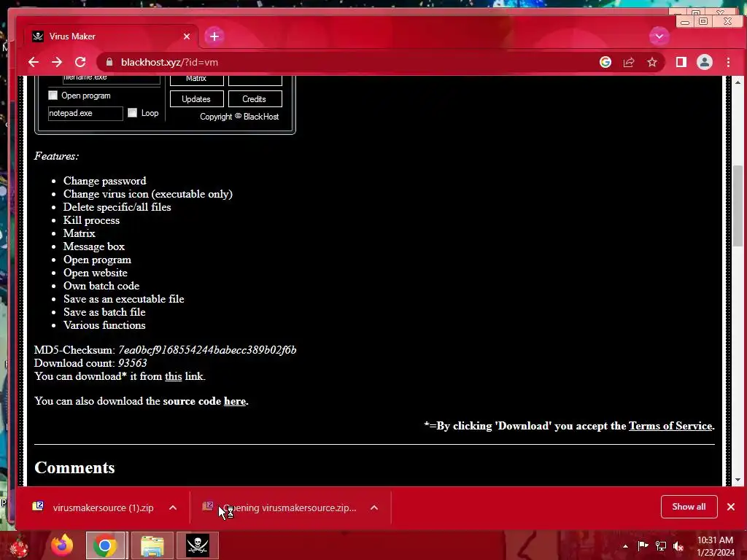
Task: Click the 'Comments' heading
Action: tap(74, 467)
